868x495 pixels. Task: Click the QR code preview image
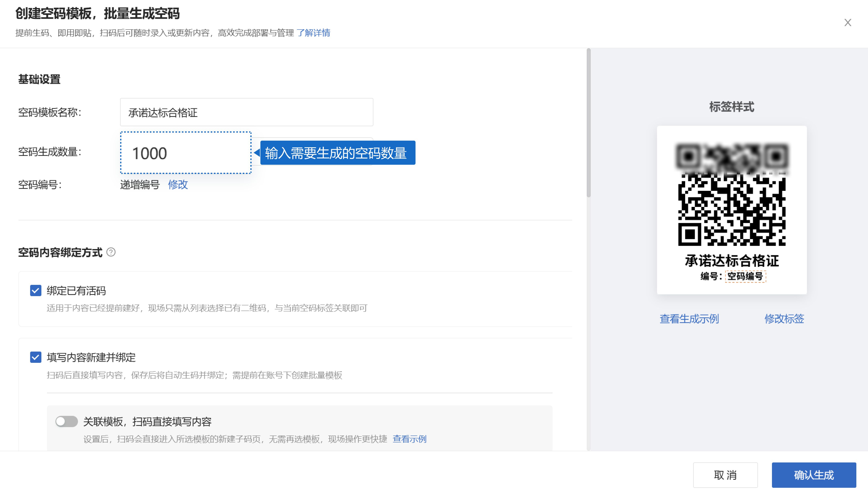[x=732, y=194]
